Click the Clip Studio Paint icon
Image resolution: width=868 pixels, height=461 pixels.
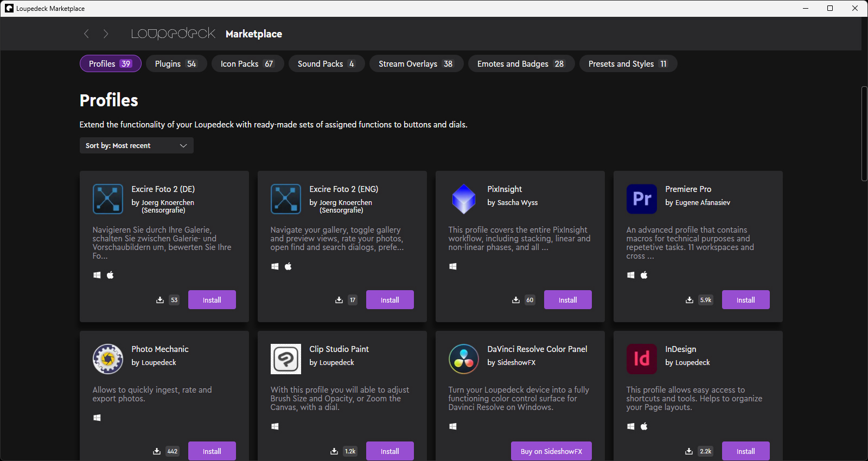click(285, 359)
